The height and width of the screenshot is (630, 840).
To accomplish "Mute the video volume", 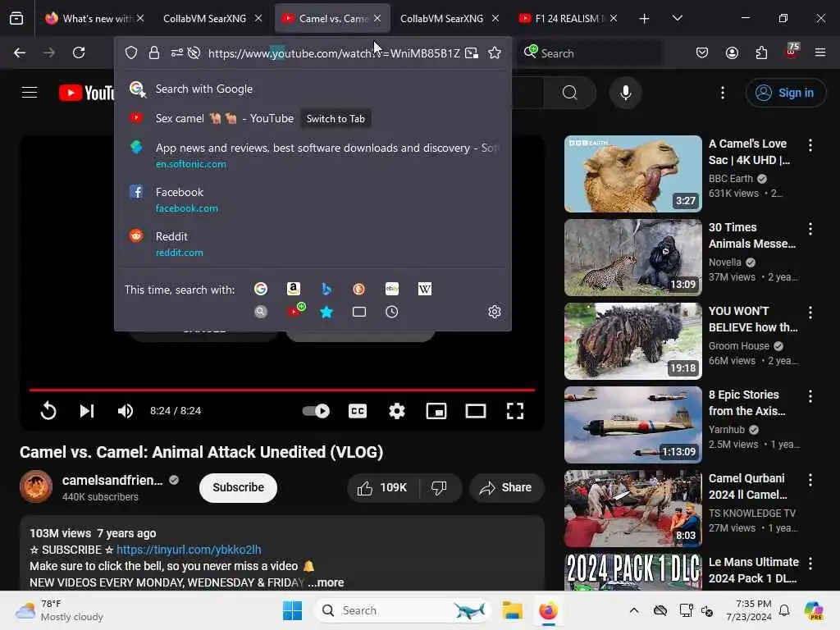I will pyautogui.click(x=126, y=411).
